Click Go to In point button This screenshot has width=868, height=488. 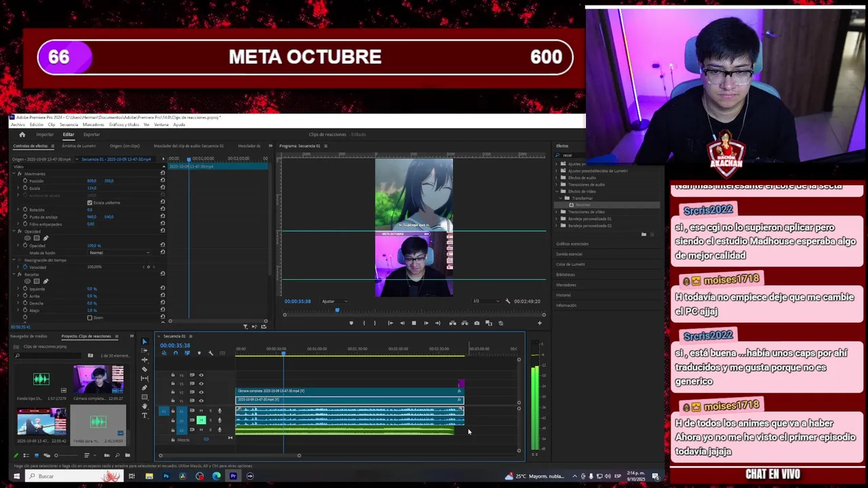390,323
